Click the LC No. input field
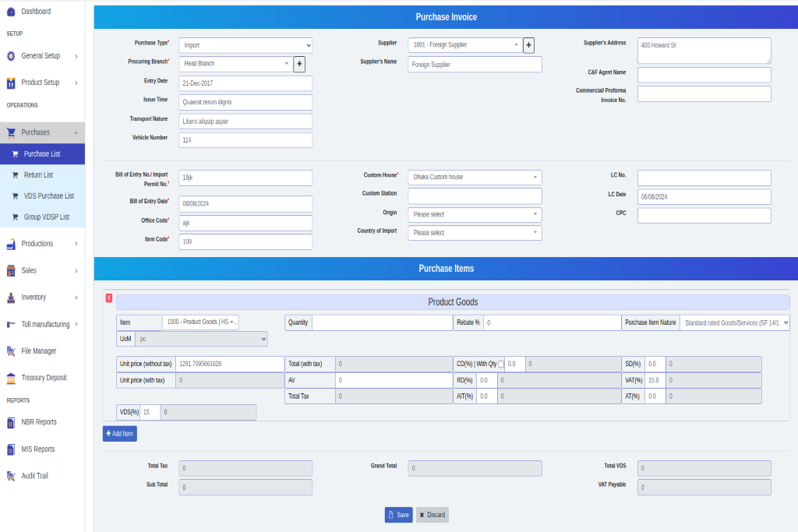This screenshot has height=532, width=798. click(704, 178)
